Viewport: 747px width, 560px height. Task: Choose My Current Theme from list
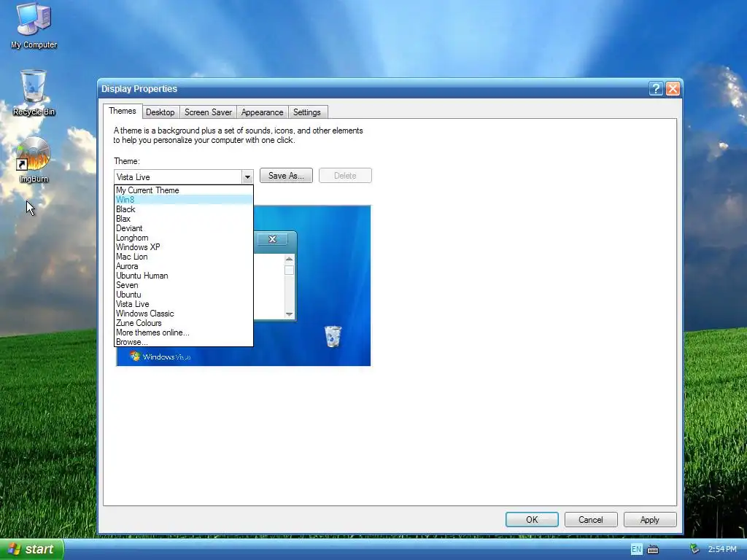[183, 190]
